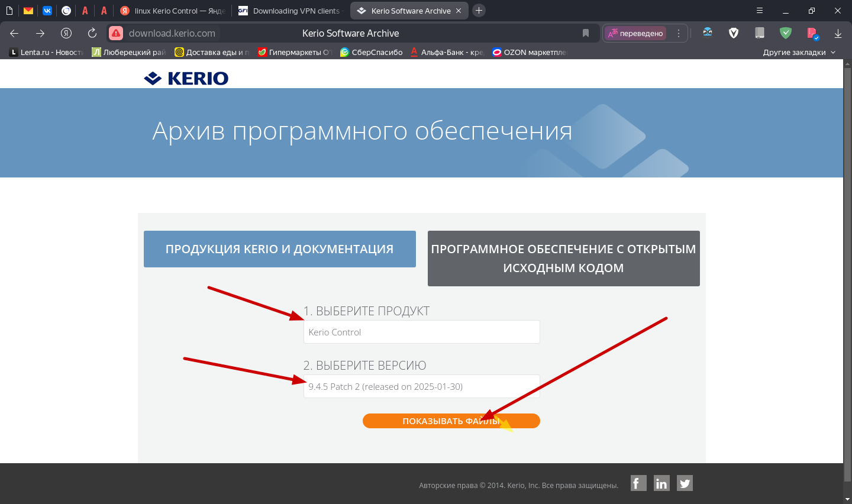Open the owl-face browser extension
Image resolution: width=852 pixels, height=504 pixels.
pyautogui.click(x=708, y=33)
